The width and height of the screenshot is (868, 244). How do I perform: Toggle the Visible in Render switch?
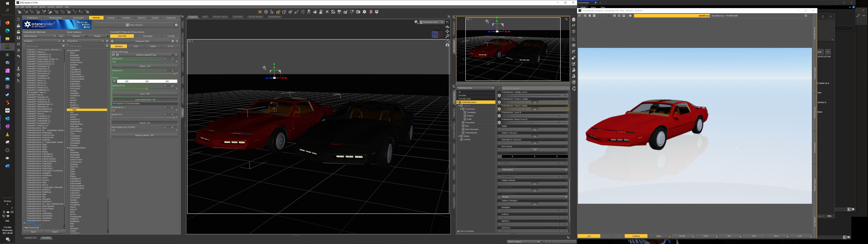pyautogui.click(x=534, y=184)
